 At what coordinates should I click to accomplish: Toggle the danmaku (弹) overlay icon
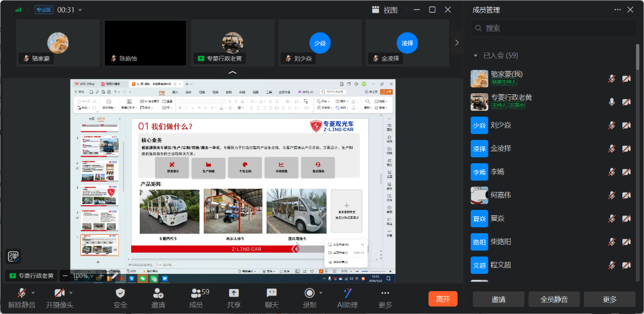13,257
